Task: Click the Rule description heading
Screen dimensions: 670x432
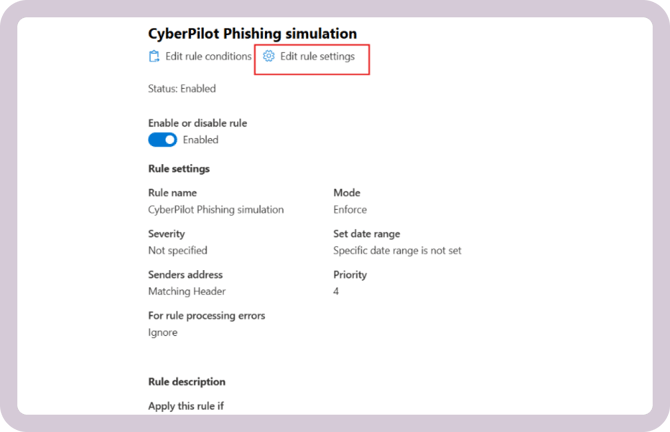Action: (186, 382)
